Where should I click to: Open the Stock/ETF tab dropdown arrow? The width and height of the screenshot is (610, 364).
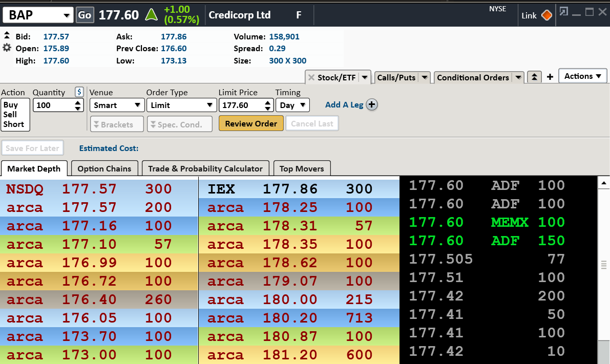pyautogui.click(x=365, y=77)
